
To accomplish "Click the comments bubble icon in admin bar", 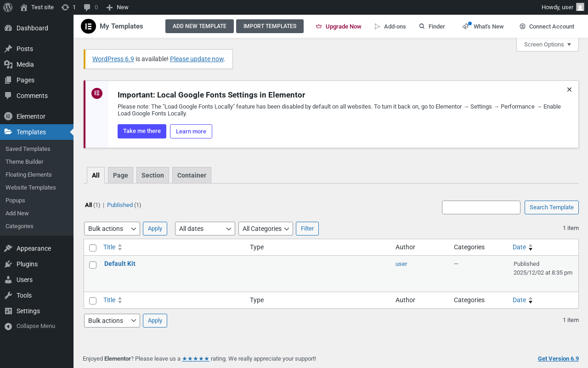I will pos(87,7).
